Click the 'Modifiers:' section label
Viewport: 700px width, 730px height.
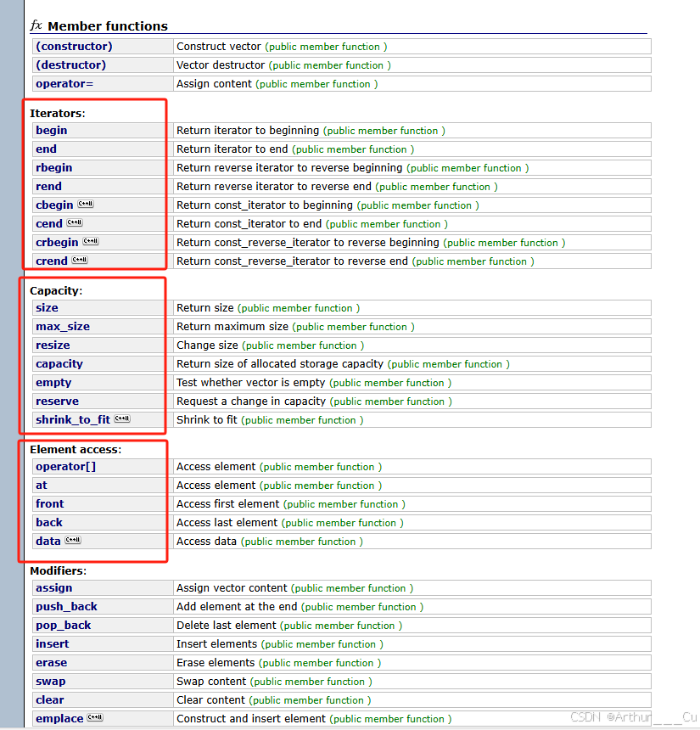point(59,570)
